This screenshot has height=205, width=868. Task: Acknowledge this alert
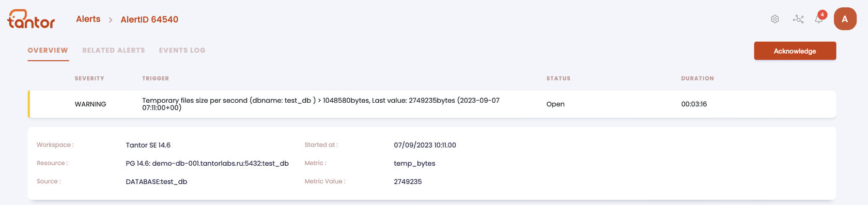click(795, 51)
